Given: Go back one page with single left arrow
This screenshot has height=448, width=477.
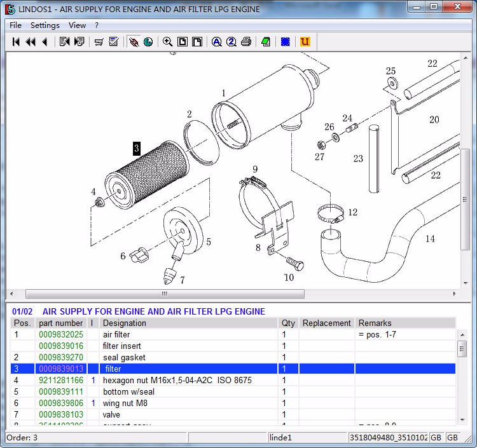Looking at the screenshot, I should point(45,42).
